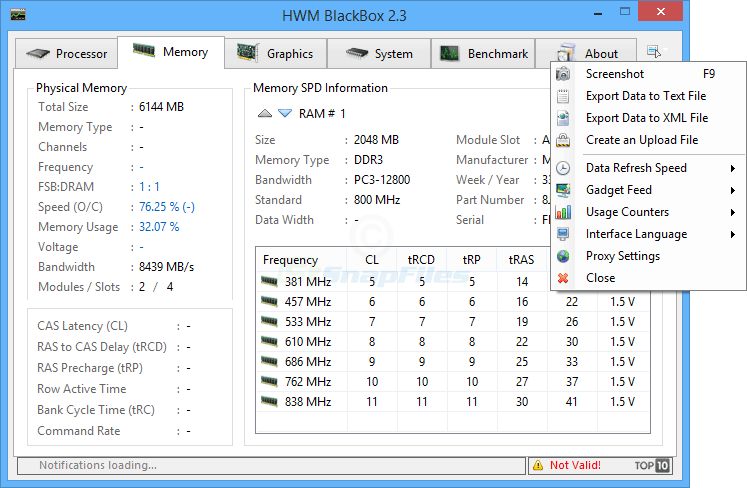Viewport: 747px width, 488px height.
Task: Click the 800 MHz standard value
Action: coord(377,200)
